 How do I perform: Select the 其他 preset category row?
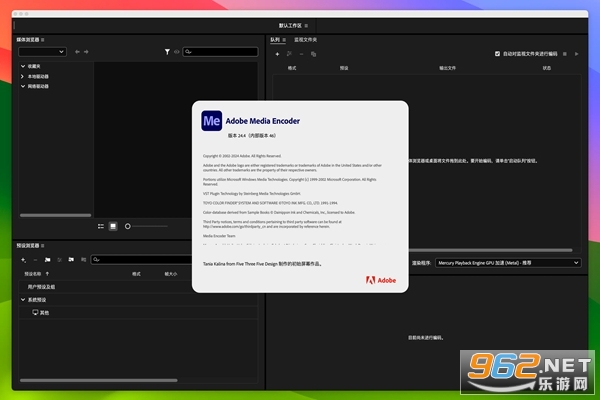click(x=138, y=313)
